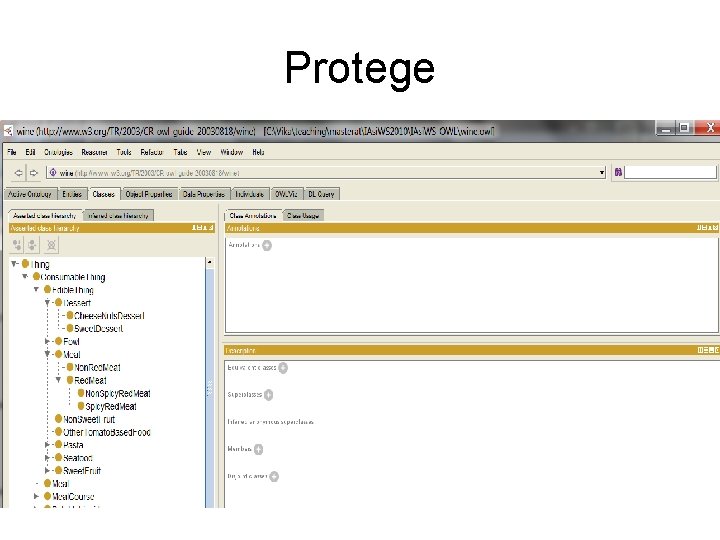This screenshot has width=720, height=540.
Task: Click the class tree scrollbar
Action: [x=209, y=388]
